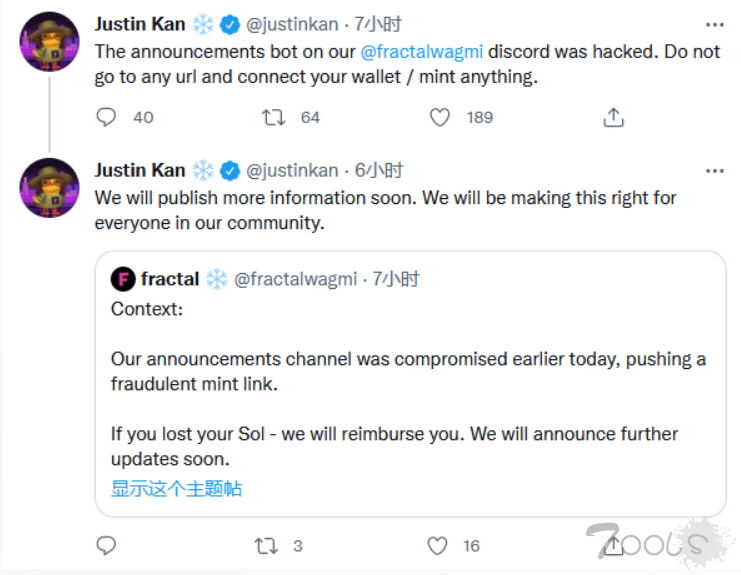Share the first tweet via share icon

tap(613, 117)
